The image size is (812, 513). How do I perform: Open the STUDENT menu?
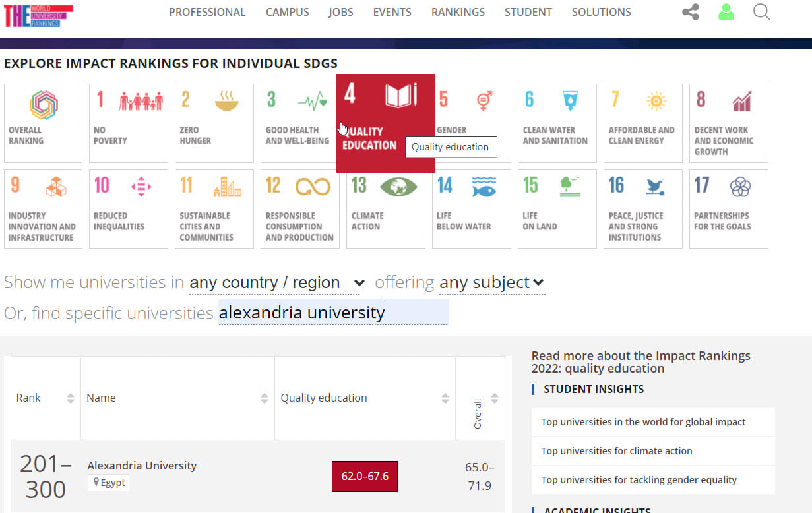pyautogui.click(x=528, y=12)
